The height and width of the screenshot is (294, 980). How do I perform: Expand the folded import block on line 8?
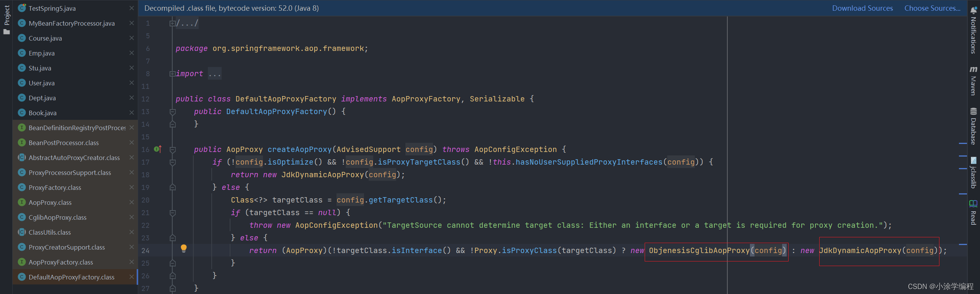[172, 74]
